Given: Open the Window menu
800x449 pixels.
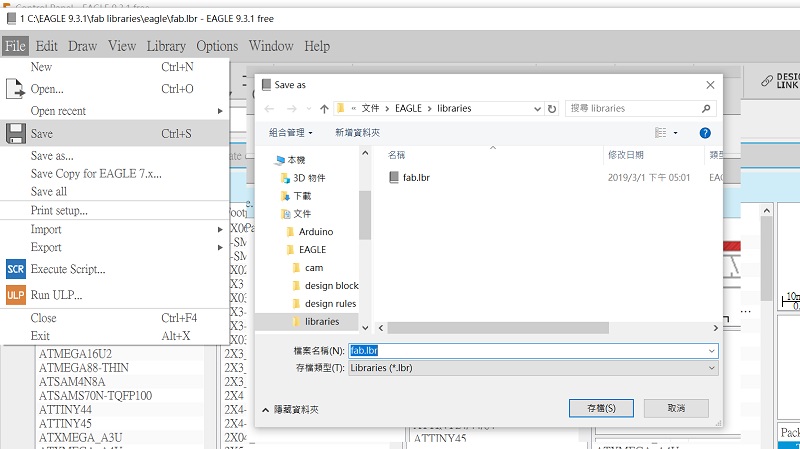Looking at the screenshot, I should click(x=271, y=46).
